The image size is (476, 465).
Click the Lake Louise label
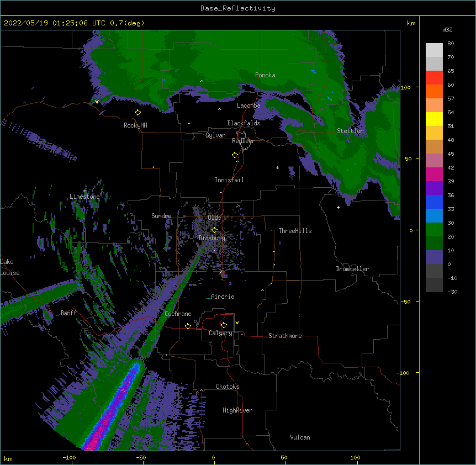coord(10,267)
